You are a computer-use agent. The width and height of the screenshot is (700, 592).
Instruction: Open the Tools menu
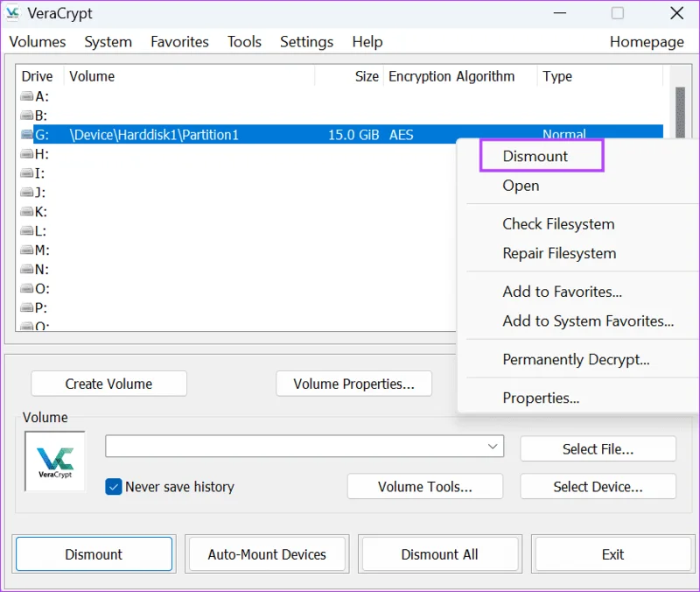(x=244, y=42)
